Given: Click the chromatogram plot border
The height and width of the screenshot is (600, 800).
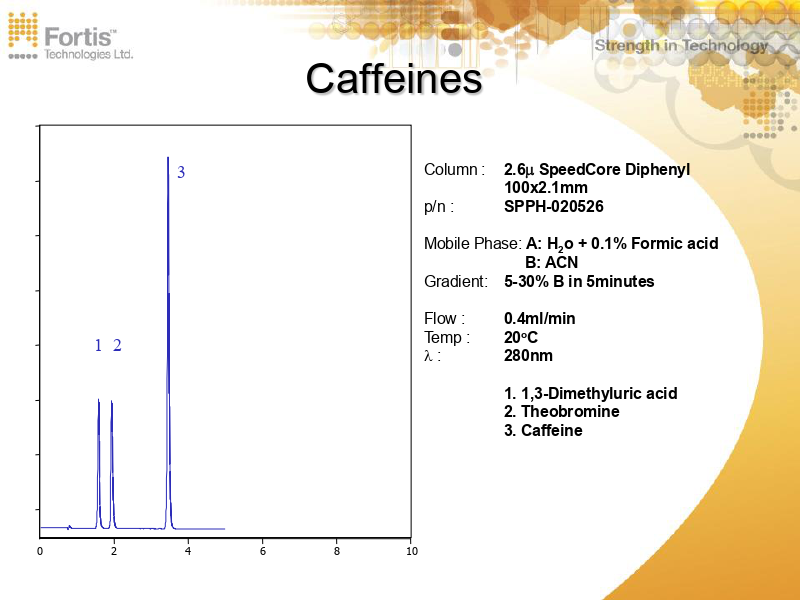Looking at the screenshot, I should pyautogui.click(x=225, y=125).
